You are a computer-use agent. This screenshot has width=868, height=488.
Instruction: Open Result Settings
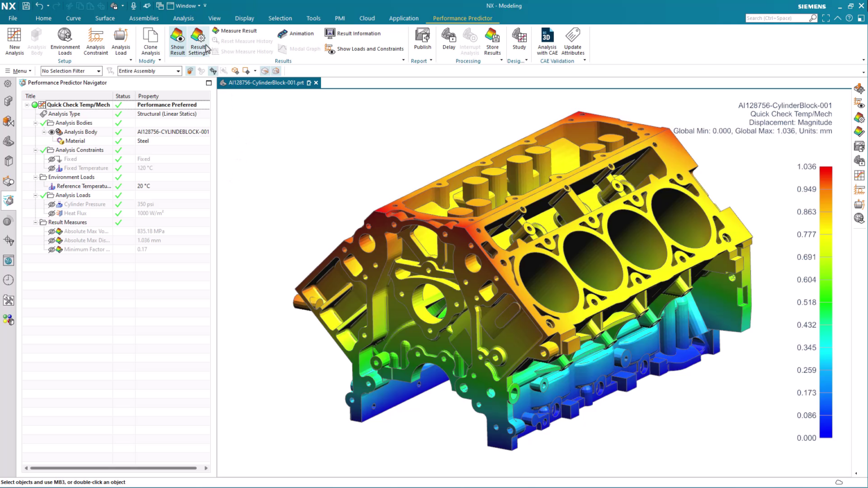point(198,42)
